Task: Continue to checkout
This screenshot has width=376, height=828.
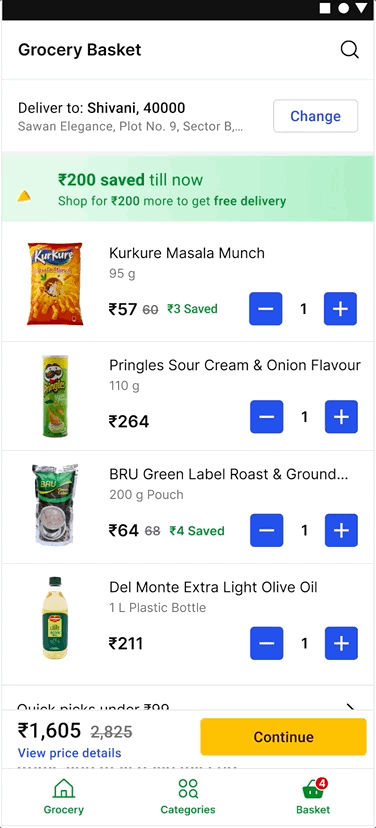Action: click(283, 737)
